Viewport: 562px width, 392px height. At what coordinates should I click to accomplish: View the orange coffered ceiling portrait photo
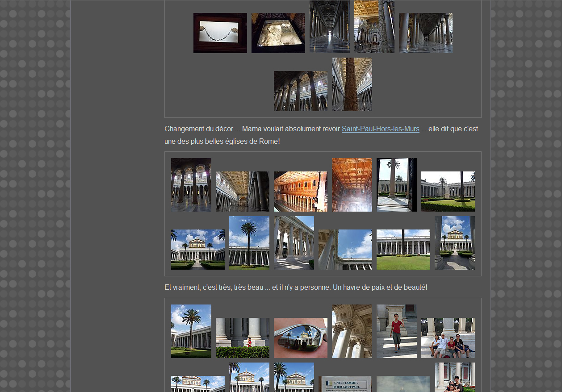pos(352,185)
